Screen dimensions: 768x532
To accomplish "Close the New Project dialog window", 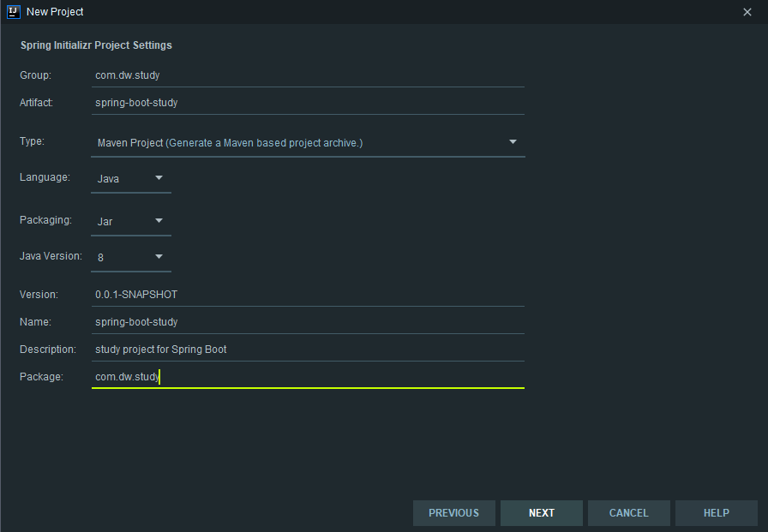I will click(747, 12).
